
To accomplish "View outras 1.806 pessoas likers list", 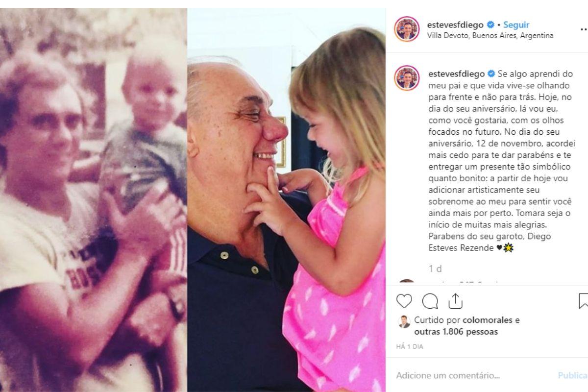I will click(456, 332).
